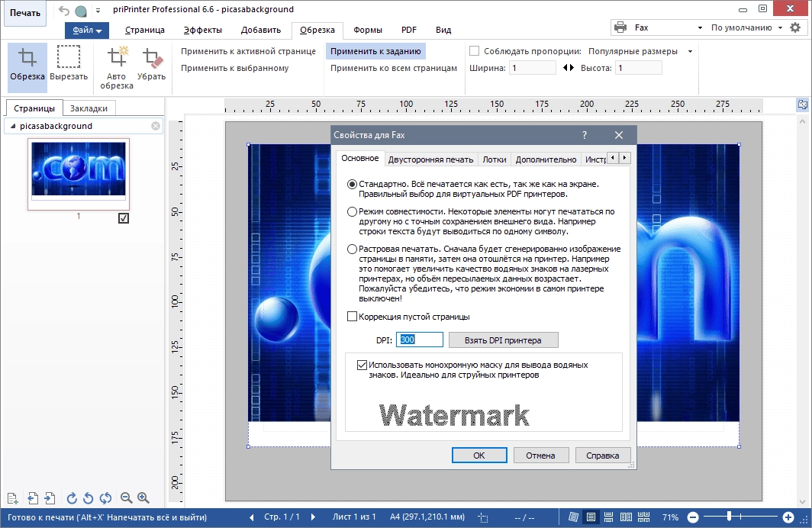Go to next page arrow in status bar
Image resolution: width=812 pixels, height=528 pixels.
tap(313, 517)
